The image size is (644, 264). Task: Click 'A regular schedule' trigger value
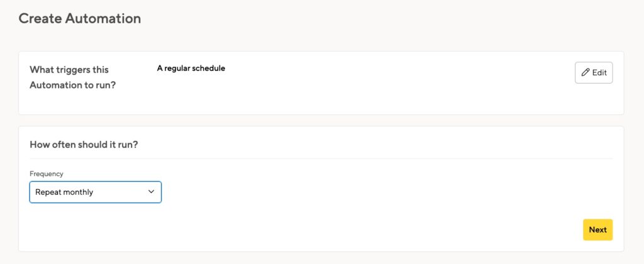(191, 68)
